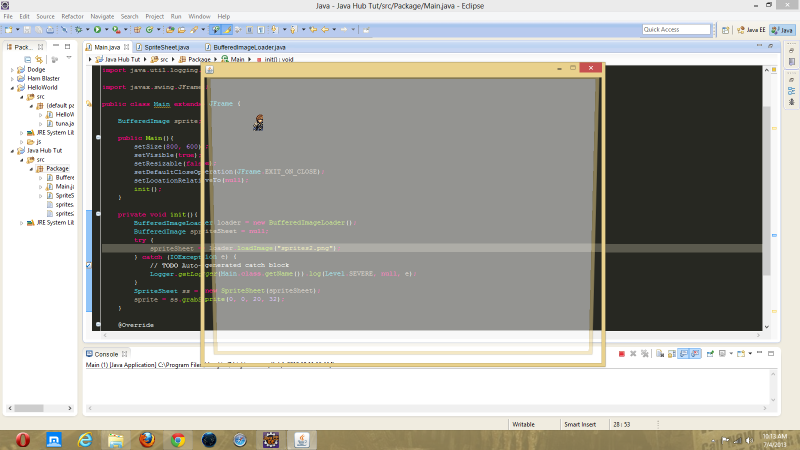800x450 pixels.
Task: Click the Console view tab
Action: tap(106, 354)
